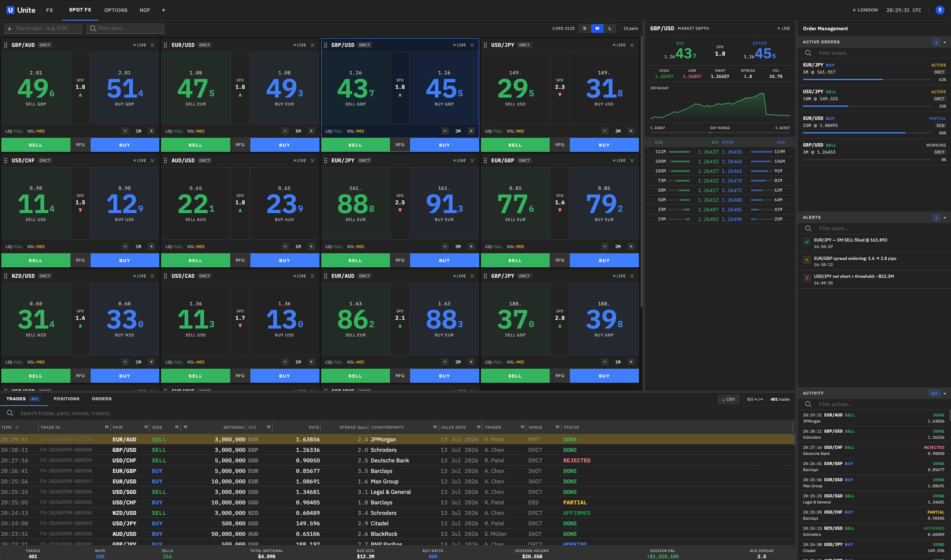Toggle B/S direction switch
The image size is (951, 560).
tap(755, 399)
